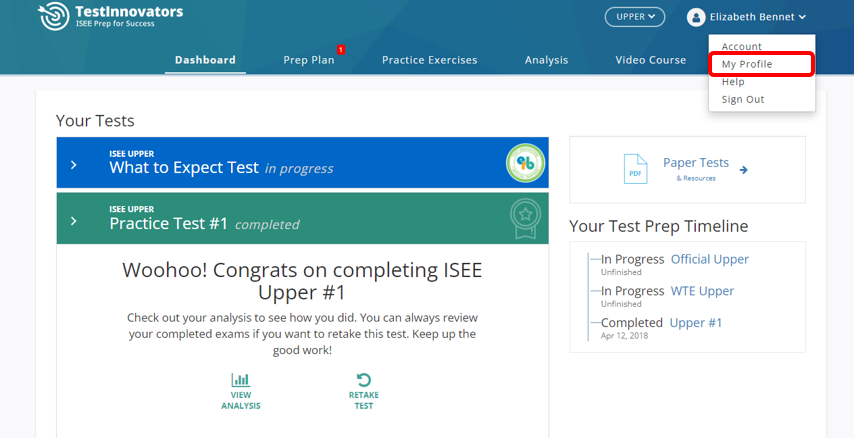The width and height of the screenshot is (854, 438).
Task: Collapse the Practice Test #1 row chevron
Action: point(74,221)
